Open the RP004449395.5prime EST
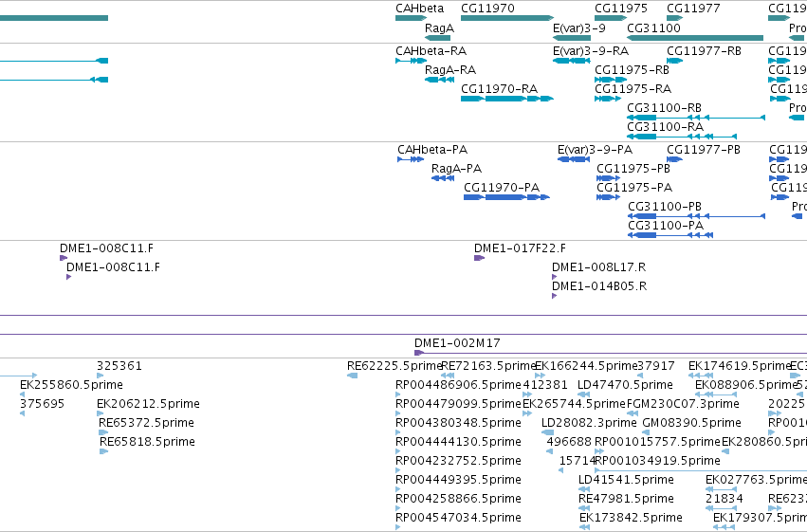Image resolution: width=807 pixels, height=532 pixels. click(398, 489)
